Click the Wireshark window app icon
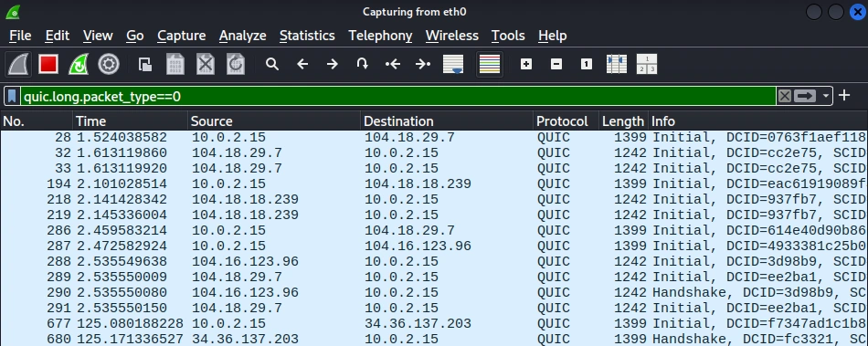This screenshot has height=346, width=868. click(x=13, y=12)
